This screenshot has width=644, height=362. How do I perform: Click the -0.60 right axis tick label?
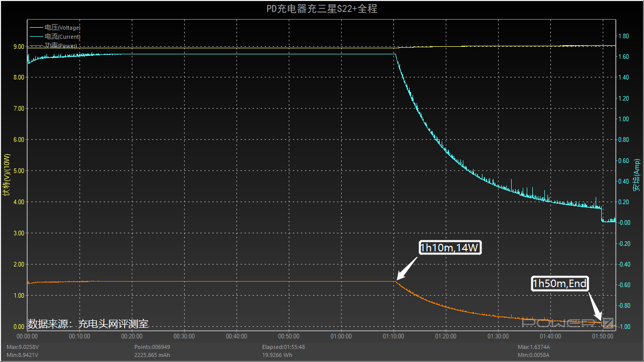point(624,285)
